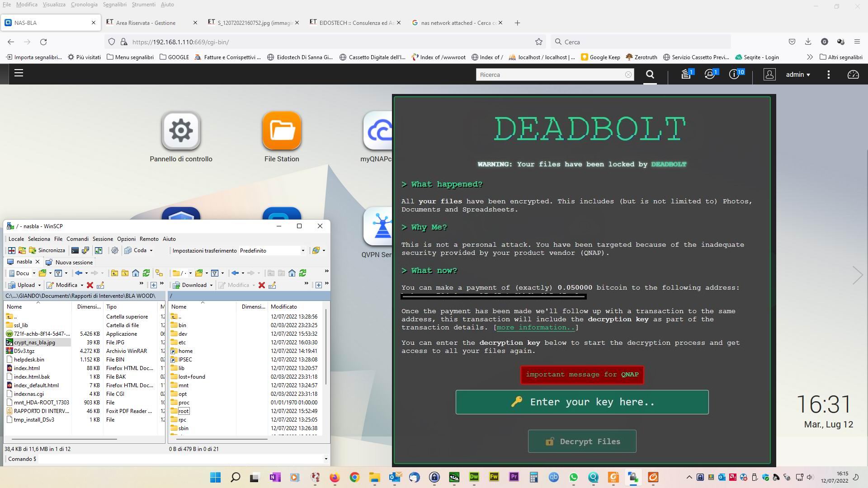Open WhatsApp from the taskbar

tap(573, 477)
